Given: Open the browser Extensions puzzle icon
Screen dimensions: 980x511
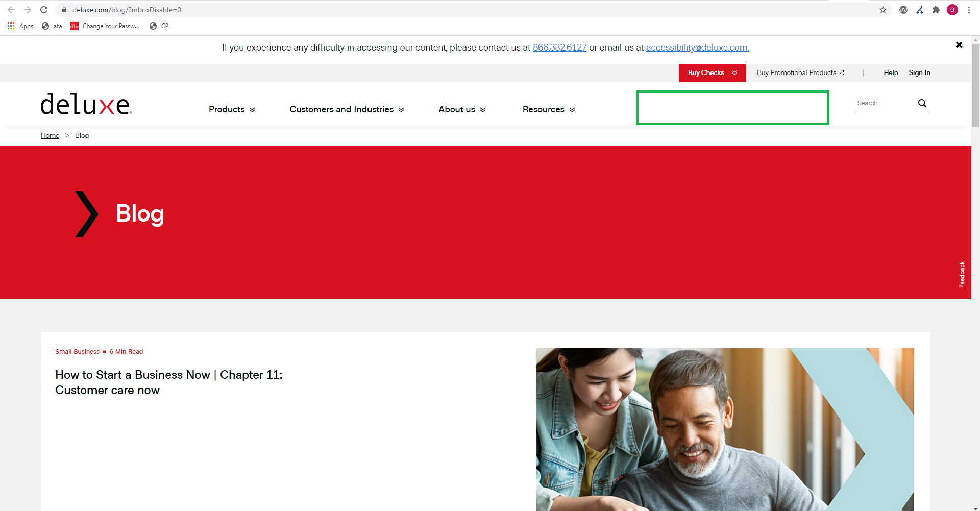Looking at the screenshot, I should click(936, 10).
